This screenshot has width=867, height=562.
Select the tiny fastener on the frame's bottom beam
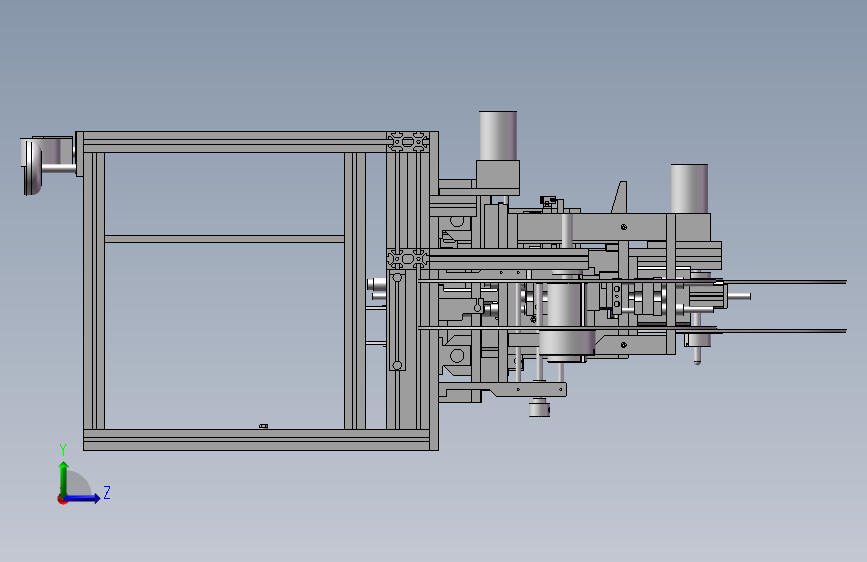click(264, 426)
